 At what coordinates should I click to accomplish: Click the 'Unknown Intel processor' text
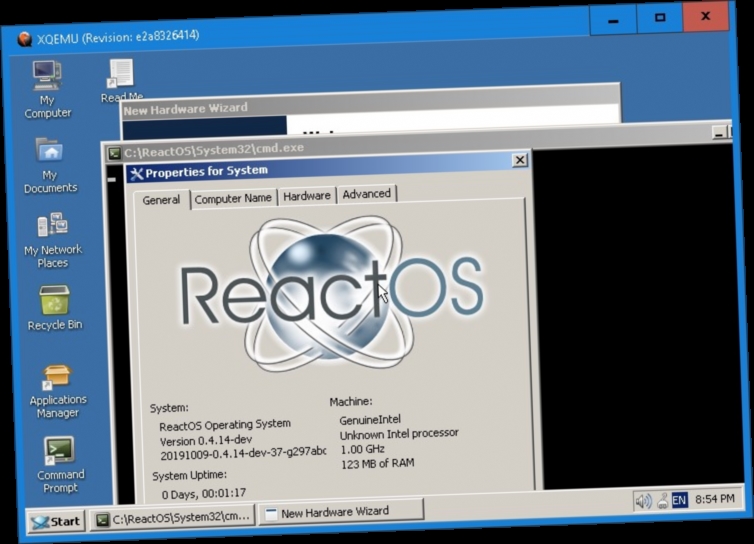(x=399, y=434)
